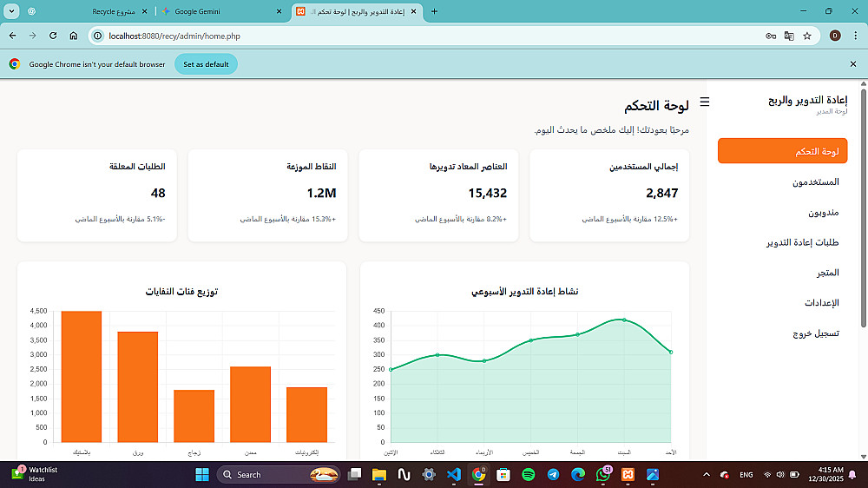Image resolution: width=868 pixels, height=488 pixels.
Task: Close the Recycle مشروع tab
Action: [145, 11]
